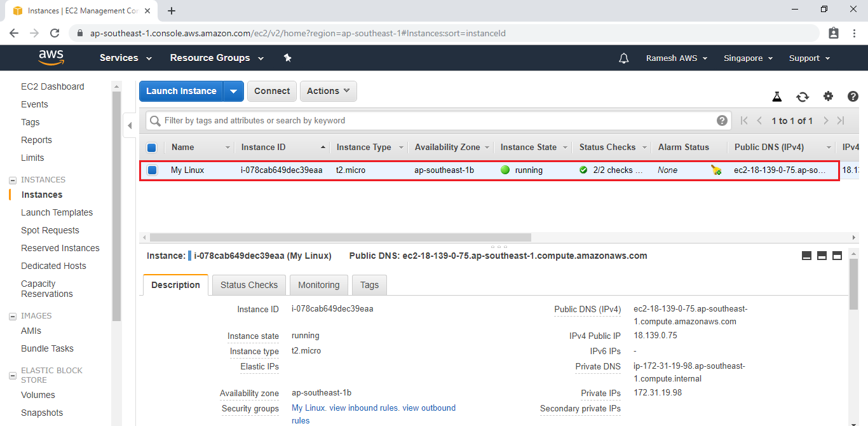
Task: Reload the browser page
Action: 55,33
